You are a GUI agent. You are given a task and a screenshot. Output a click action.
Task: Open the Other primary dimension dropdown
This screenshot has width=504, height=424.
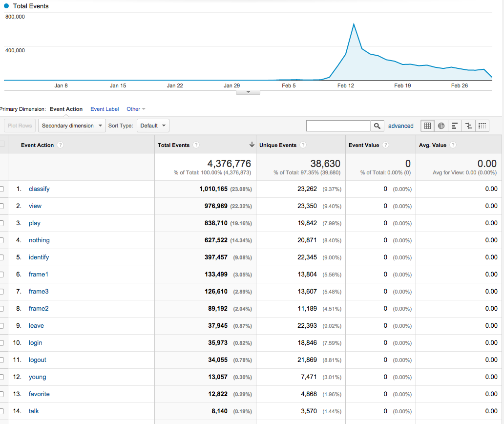pos(136,109)
